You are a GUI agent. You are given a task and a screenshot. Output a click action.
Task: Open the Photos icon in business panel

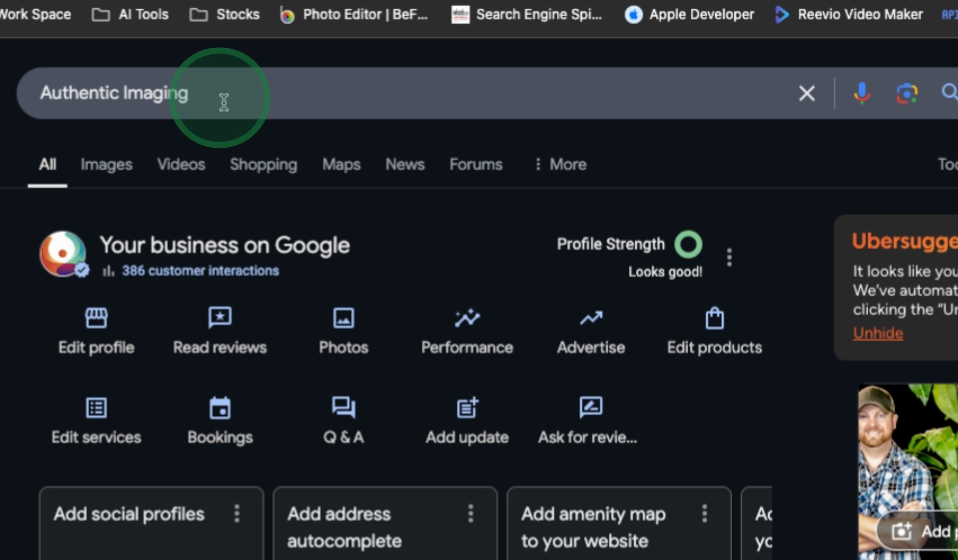344,318
